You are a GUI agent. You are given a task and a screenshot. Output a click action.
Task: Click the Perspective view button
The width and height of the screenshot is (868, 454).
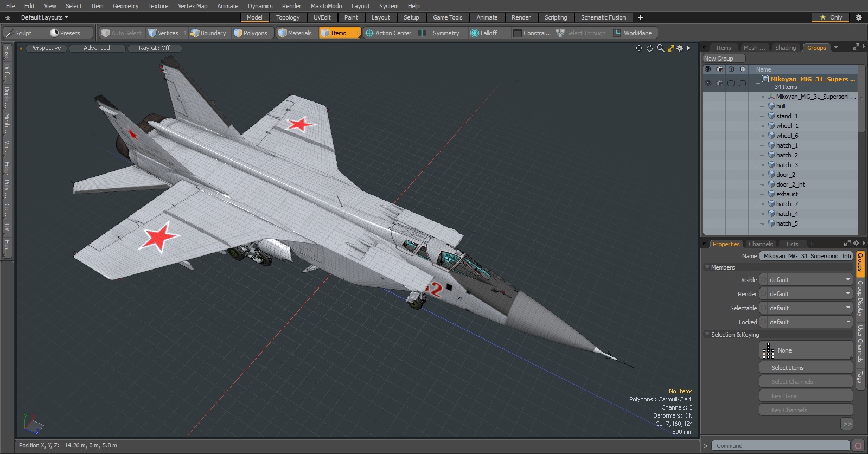pyautogui.click(x=46, y=48)
